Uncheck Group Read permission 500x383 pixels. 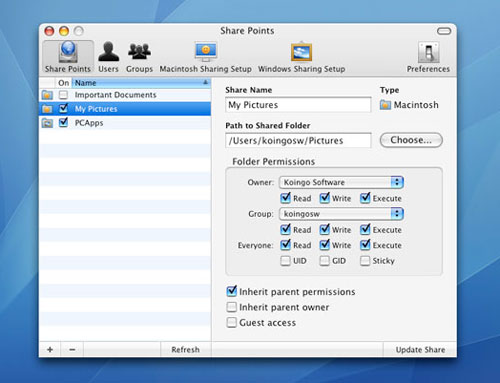[x=285, y=229]
